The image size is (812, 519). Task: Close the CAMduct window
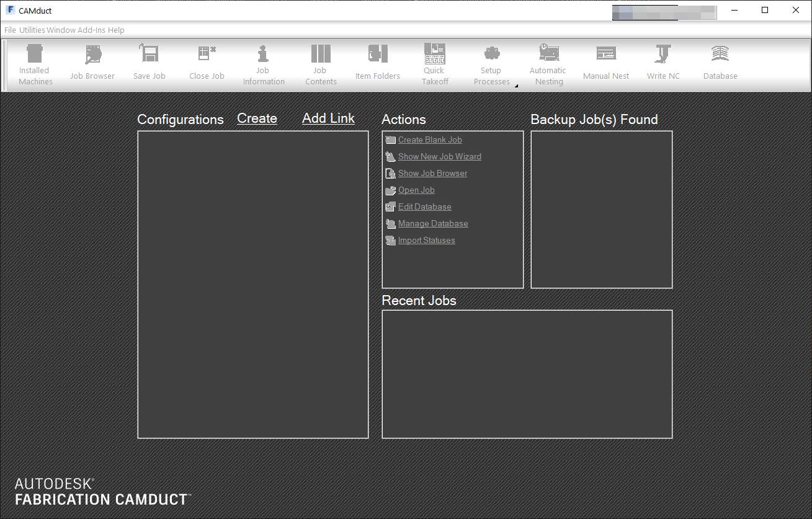point(796,10)
